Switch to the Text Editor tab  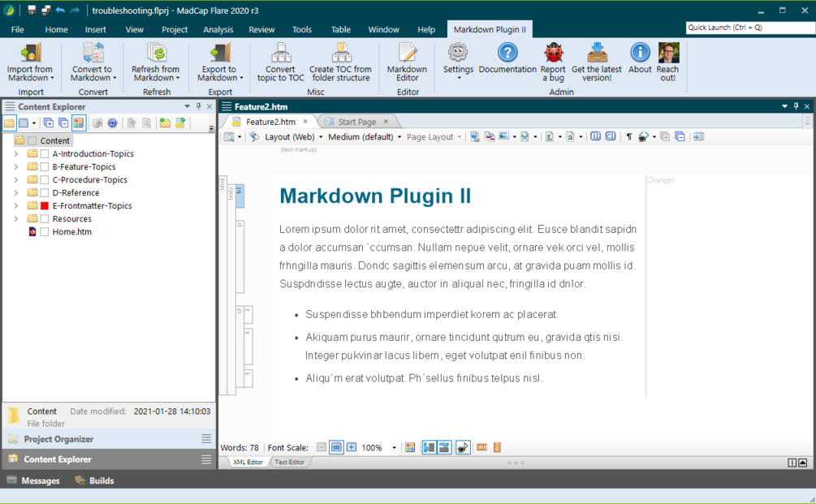point(289,462)
